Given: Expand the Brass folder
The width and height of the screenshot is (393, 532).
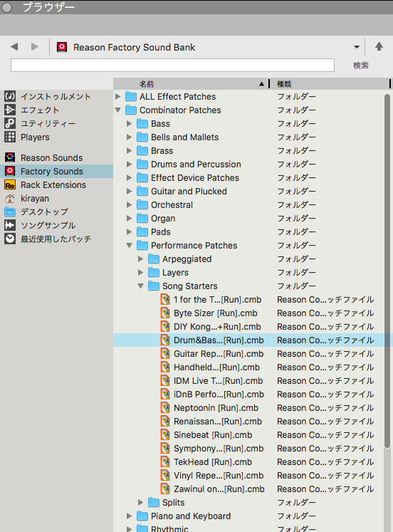Looking at the screenshot, I should click(129, 151).
